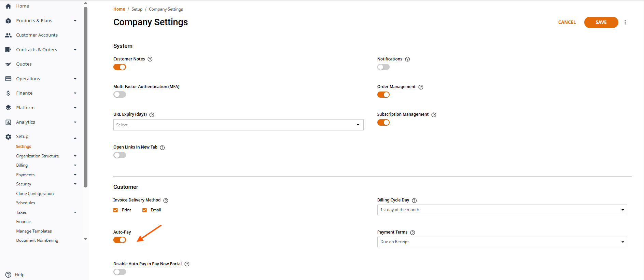Viewport: 644px width, 280px height.
Task: Click the help icon beside Customer Notes
Action: pyautogui.click(x=150, y=59)
